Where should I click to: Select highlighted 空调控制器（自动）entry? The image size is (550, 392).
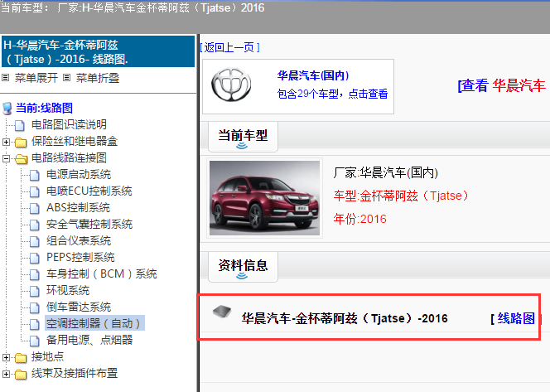94,323
